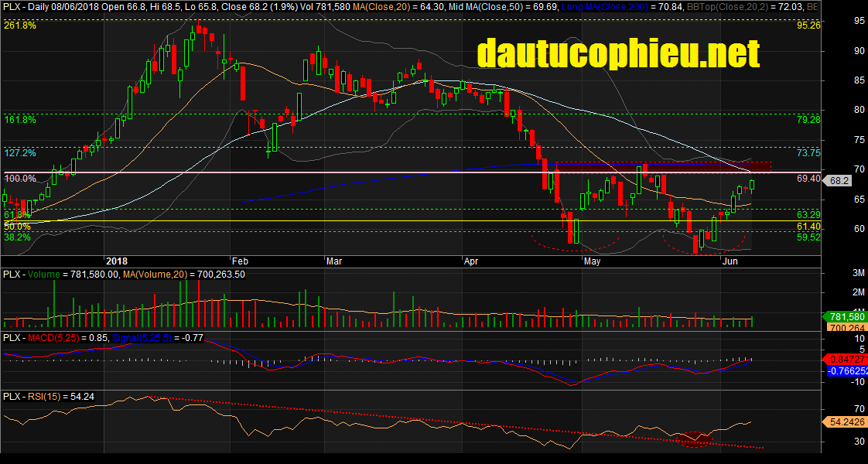Select the green 781,580 volume value tag
The height and width of the screenshot is (464, 868).
tap(845, 317)
